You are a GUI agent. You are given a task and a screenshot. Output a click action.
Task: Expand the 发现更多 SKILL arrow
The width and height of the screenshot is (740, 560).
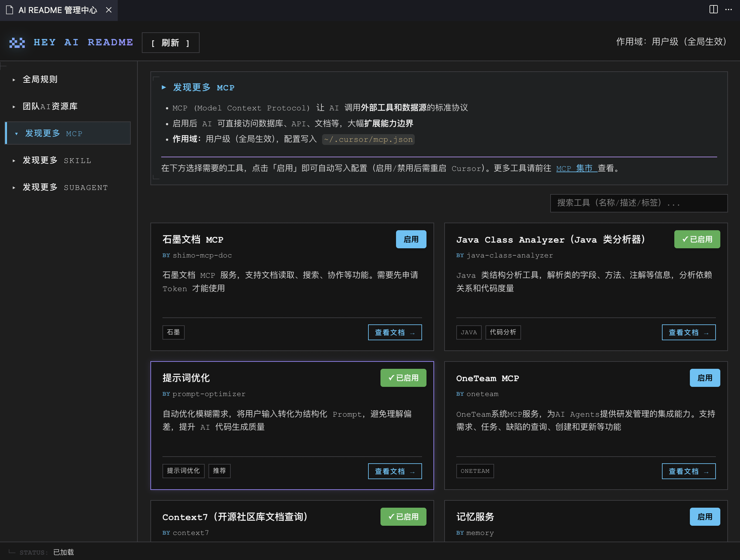tap(14, 161)
